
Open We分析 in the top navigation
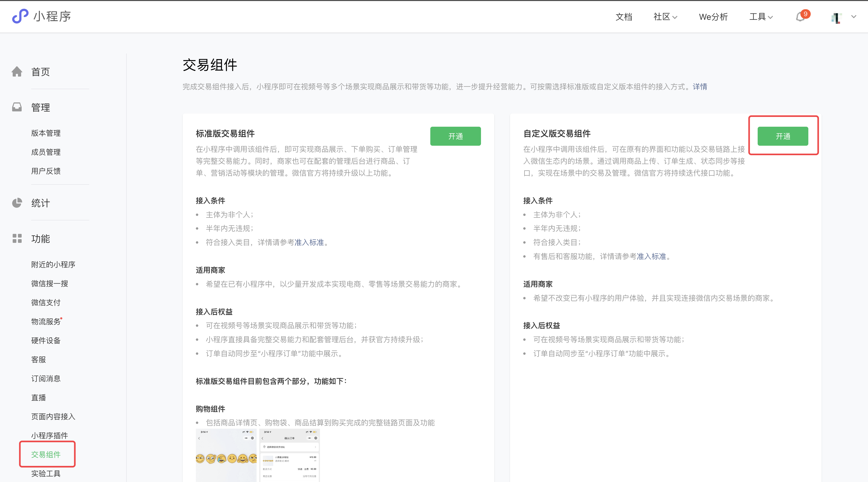[713, 17]
